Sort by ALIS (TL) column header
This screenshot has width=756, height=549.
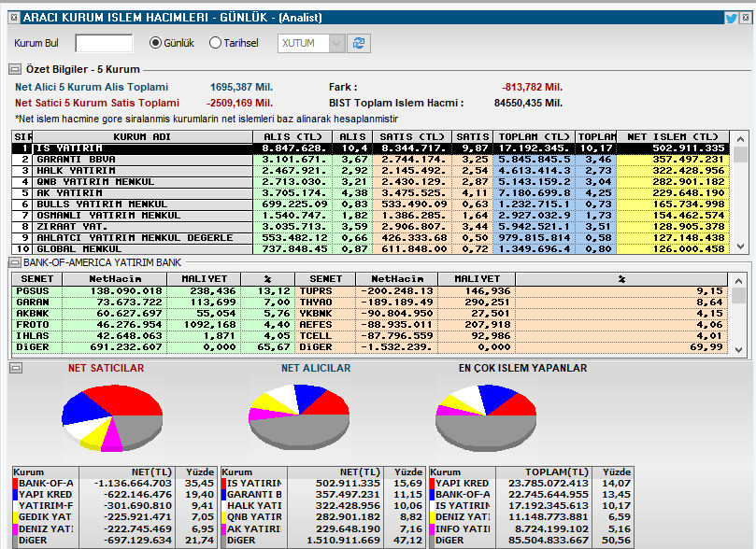click(x=292, y=136)
